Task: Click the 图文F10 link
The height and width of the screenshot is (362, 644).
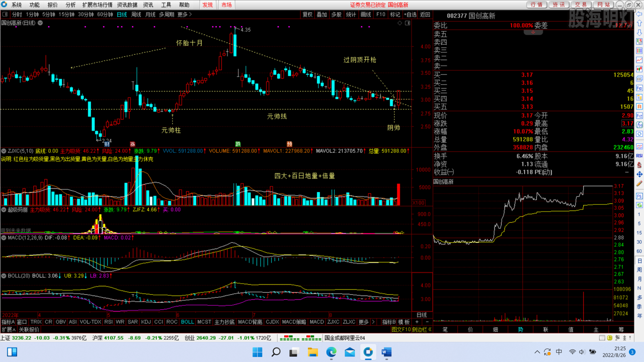Action: tap(401, 330)
